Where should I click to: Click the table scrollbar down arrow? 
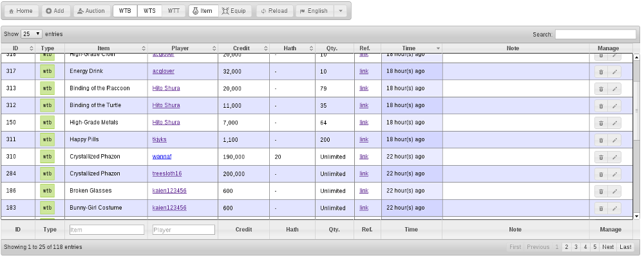point(637,216)
